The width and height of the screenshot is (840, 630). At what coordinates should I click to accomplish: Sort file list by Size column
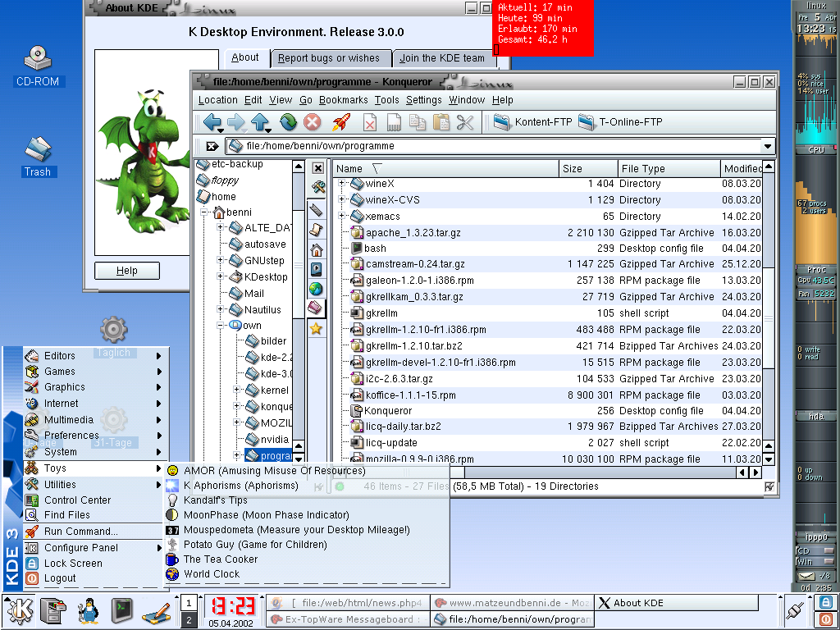587,168
